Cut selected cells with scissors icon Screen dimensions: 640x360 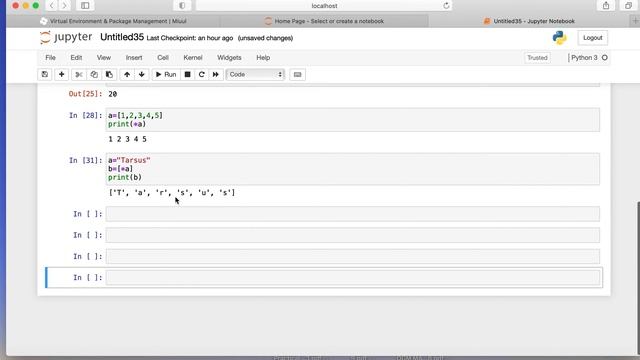coord(79,74)
